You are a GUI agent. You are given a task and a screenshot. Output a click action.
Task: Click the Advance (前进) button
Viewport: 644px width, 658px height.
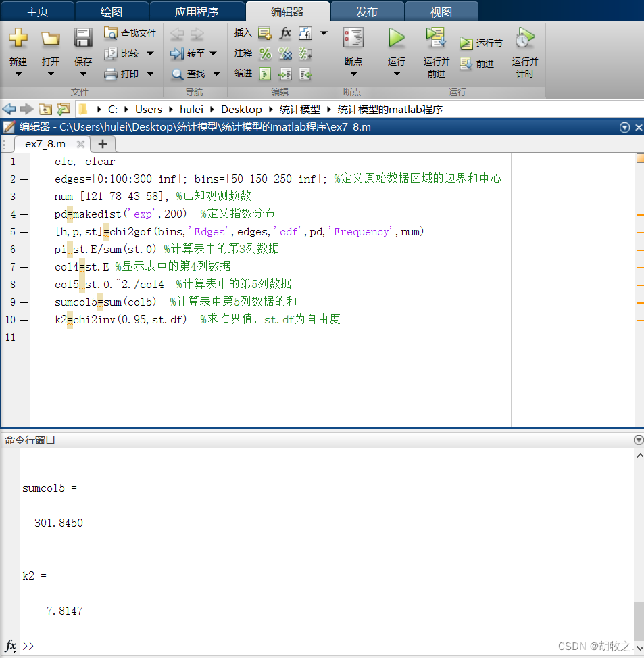tap(476, 64)
